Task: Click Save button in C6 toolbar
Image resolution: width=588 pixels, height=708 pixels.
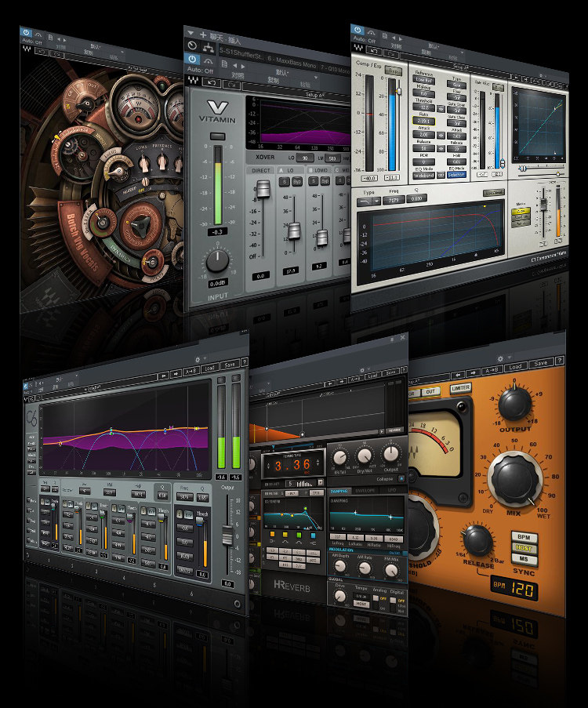Action: pos(230,365)
